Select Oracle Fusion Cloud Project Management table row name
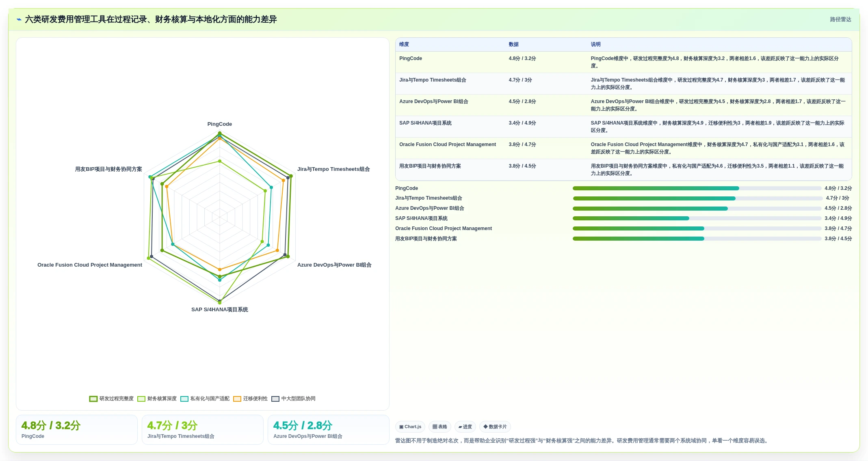Screen dimensions: 868x461 tap(448, 145)
